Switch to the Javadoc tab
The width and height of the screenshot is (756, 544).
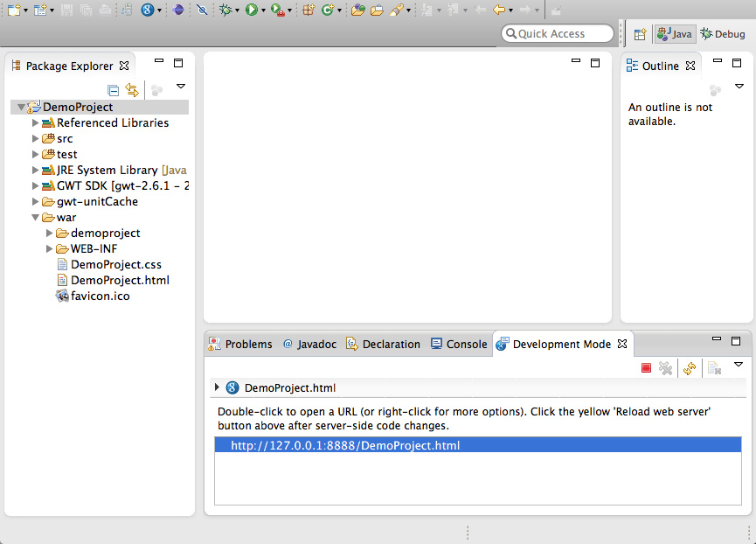click(309, 344)
